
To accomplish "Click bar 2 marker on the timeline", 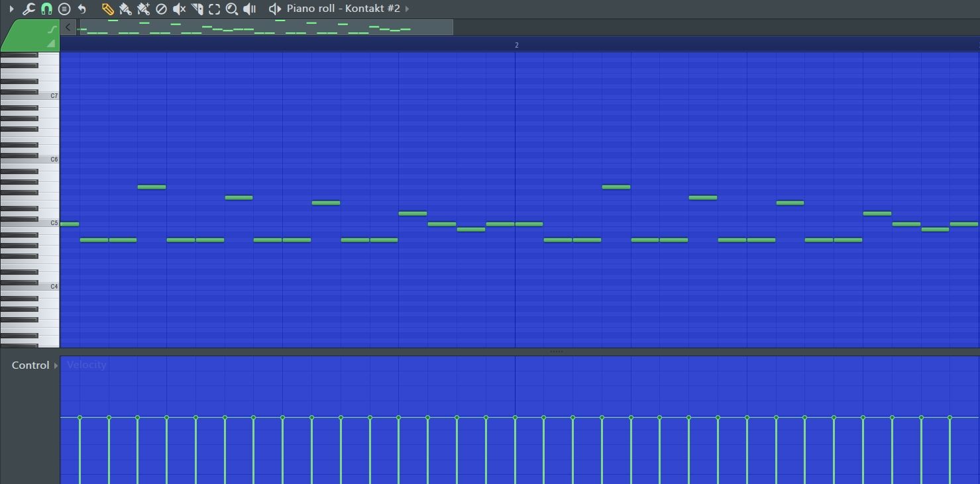I will [x=516, y=45].
